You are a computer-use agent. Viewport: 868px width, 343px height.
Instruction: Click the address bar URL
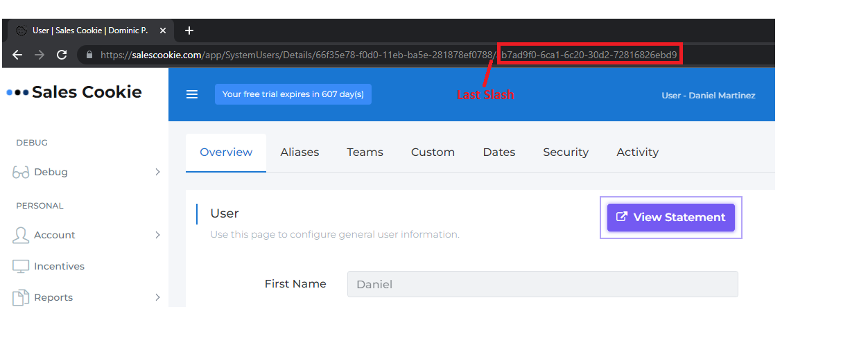pos(388,55)
